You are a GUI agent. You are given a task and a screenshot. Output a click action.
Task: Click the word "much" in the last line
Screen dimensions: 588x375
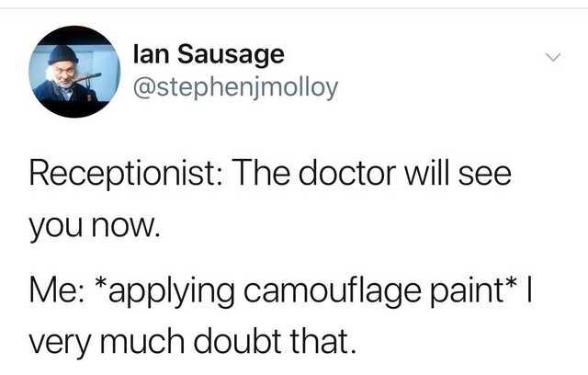pyautogui.click(x=142, y=341)
